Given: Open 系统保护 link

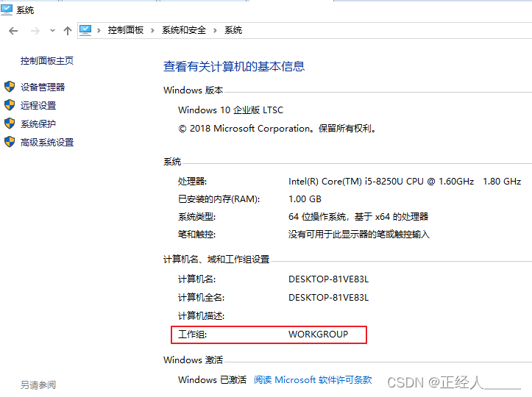Looking at the screenshot, I should [38, 124].
